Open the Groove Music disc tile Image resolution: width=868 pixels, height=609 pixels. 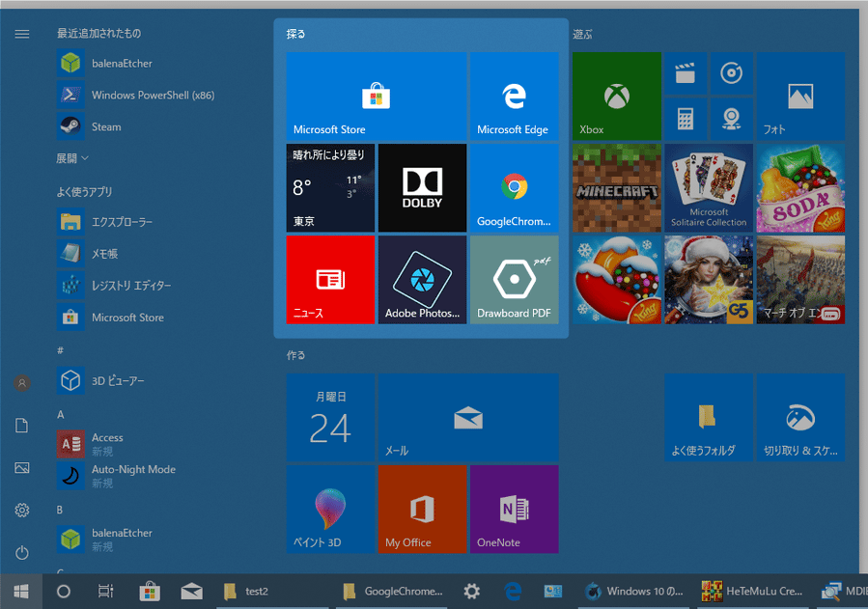coord(731,73)
